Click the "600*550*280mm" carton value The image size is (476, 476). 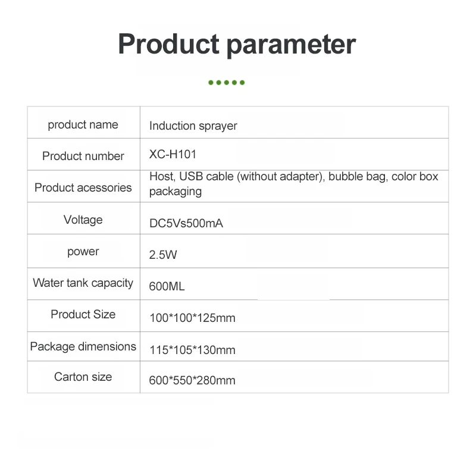point(192,381)
